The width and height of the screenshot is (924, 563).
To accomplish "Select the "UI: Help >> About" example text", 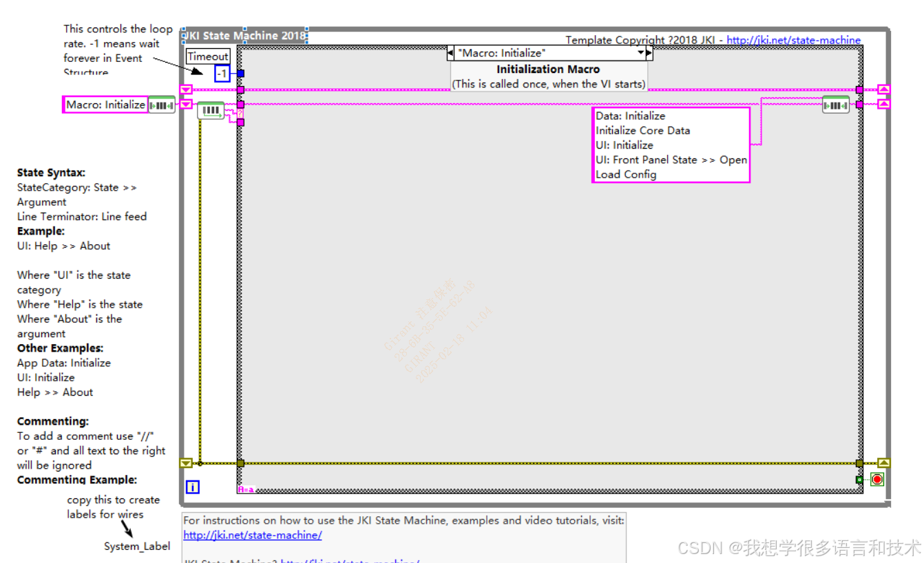I will coord(63,246).
